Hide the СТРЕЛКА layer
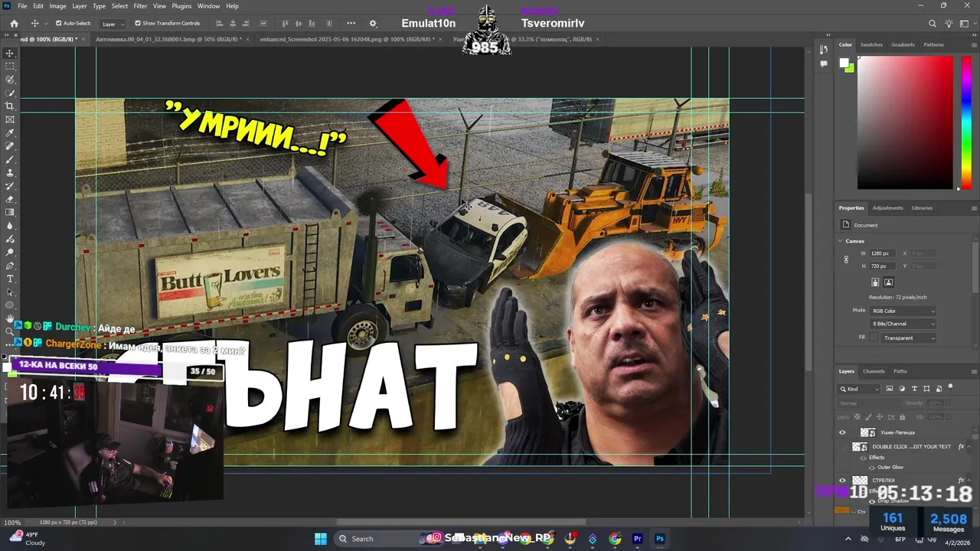 (842, 481)
